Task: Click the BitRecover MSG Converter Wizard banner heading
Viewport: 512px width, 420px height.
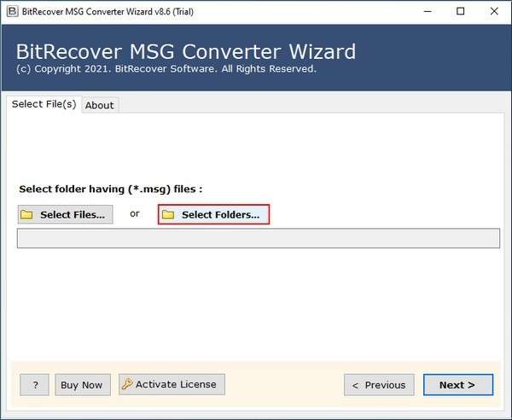Action: (186, 52)
